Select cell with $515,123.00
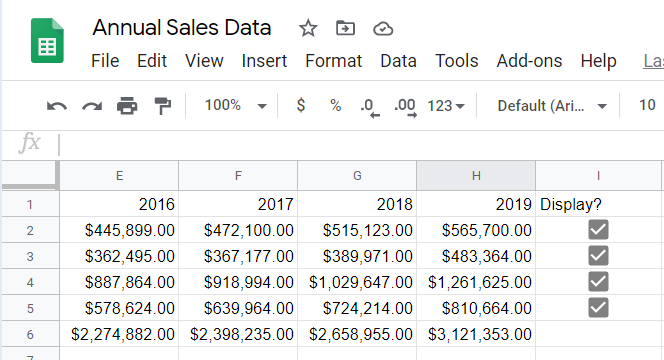664x360 pixels. coord(357,230)
